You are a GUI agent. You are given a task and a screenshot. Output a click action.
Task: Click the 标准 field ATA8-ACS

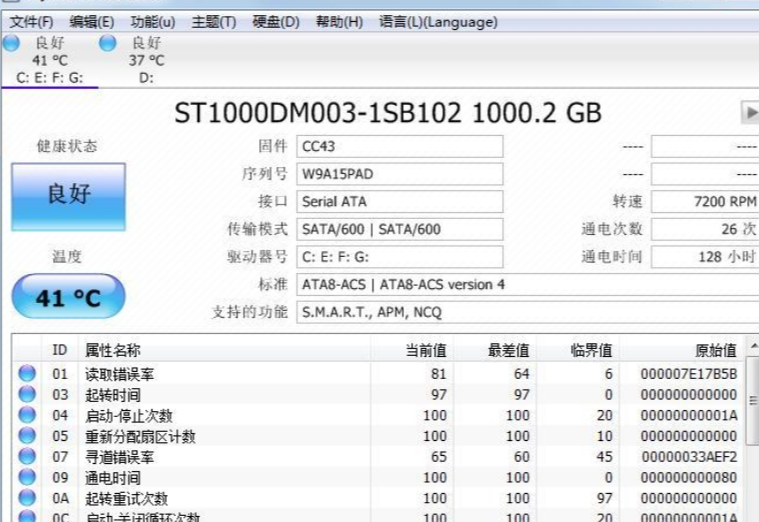pos(528,284)
